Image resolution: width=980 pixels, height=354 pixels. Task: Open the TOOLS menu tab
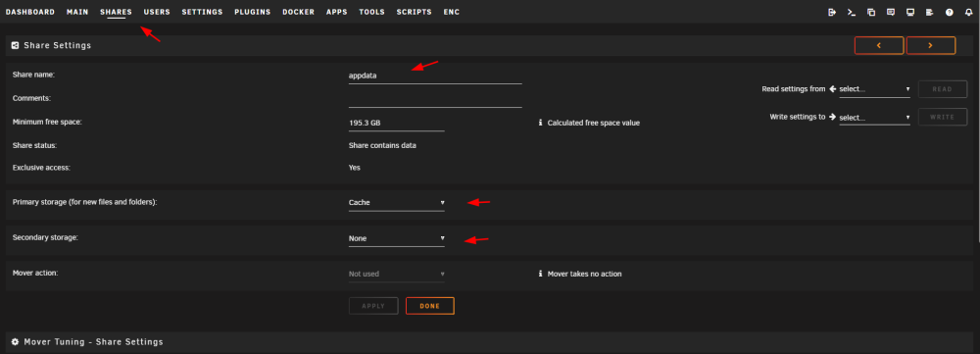coord(371,12)
